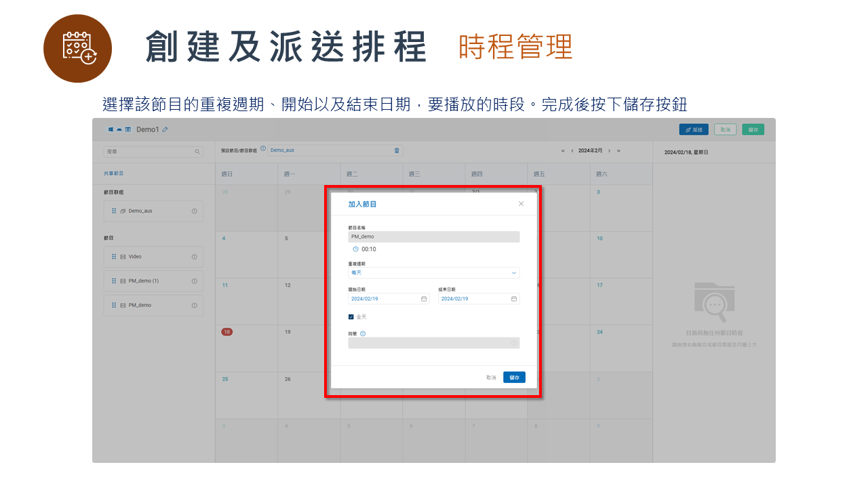Click the drag handle beside PM_demo (1)
The height and width of the screenshot is (488, 868).
click(x=113, y=281)
